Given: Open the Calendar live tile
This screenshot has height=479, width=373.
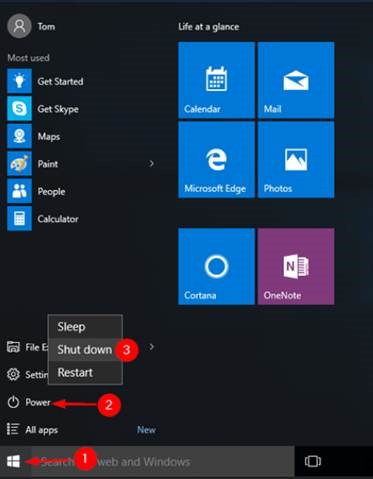Looking at the screenshot, I should pos(216,80).
